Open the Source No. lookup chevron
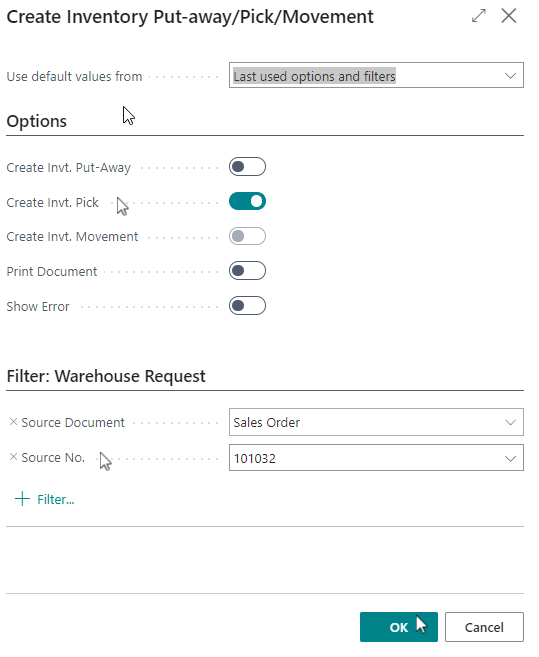 tap(510, 458)
